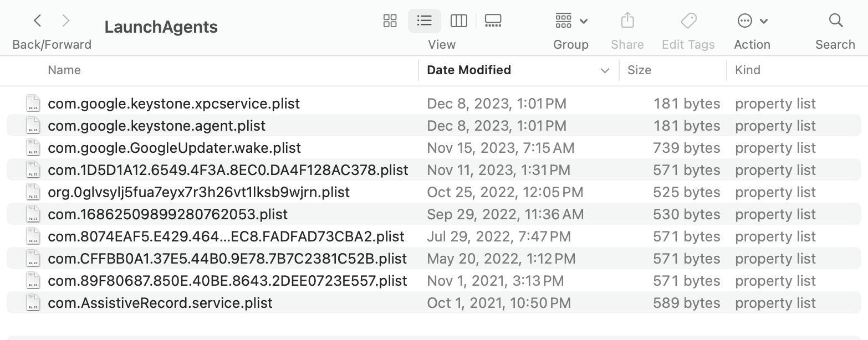Select com.16862509899280762053.plist row
The height and width of the screenshot is (340, 868).
[168, 214]
